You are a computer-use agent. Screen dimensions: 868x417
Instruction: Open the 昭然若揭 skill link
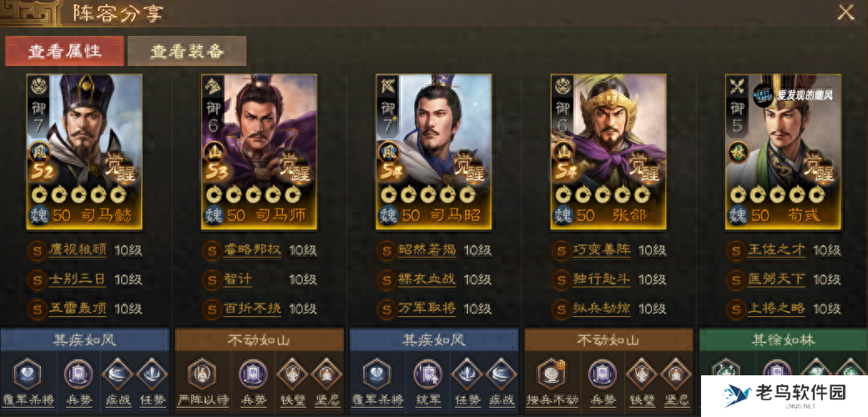point(426,250)
